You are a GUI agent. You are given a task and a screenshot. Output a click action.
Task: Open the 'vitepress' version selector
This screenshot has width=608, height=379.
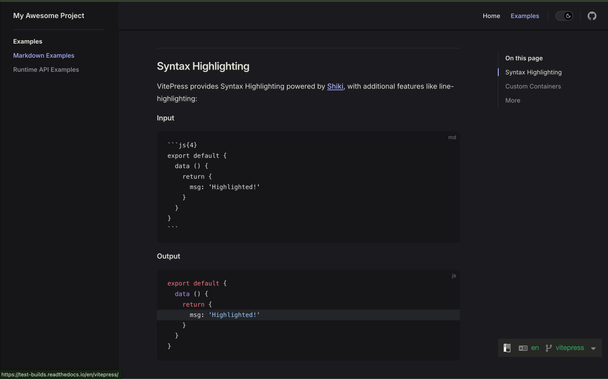[x=570, y=348]
